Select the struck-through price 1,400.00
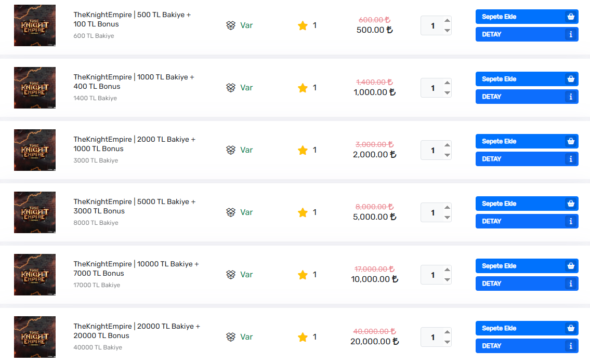This screenshot has width=590, height=364. pos(374,82)
